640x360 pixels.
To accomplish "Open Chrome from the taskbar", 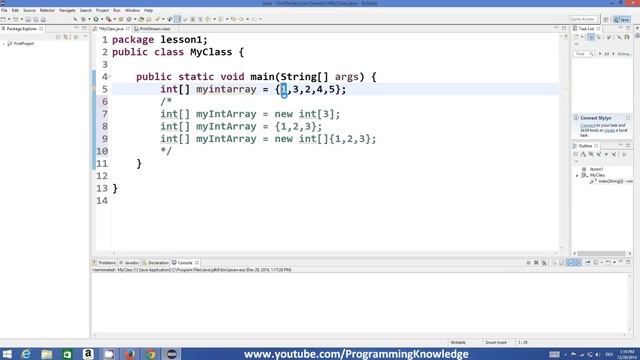I will pyautogui.click(x=151, y=354).
